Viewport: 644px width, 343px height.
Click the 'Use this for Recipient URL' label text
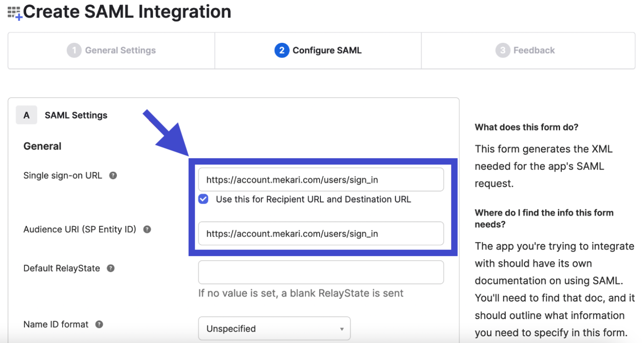click(x=313, y=199)
